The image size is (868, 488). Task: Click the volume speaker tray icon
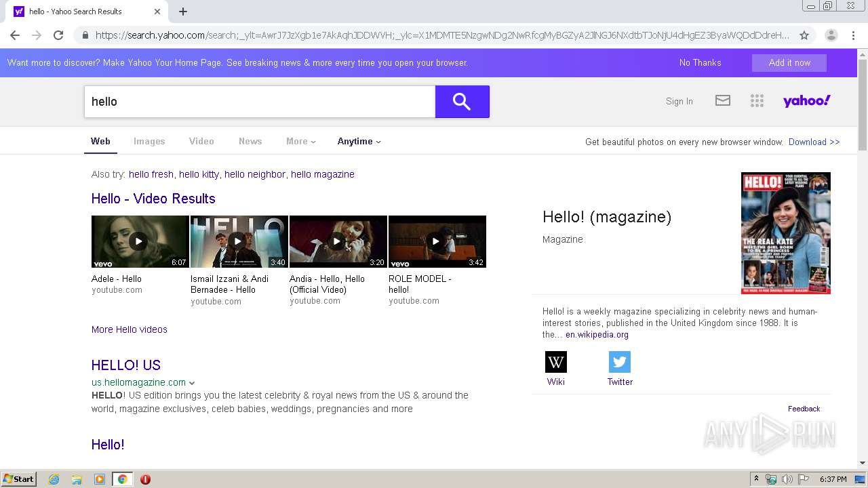coord(787,479)
